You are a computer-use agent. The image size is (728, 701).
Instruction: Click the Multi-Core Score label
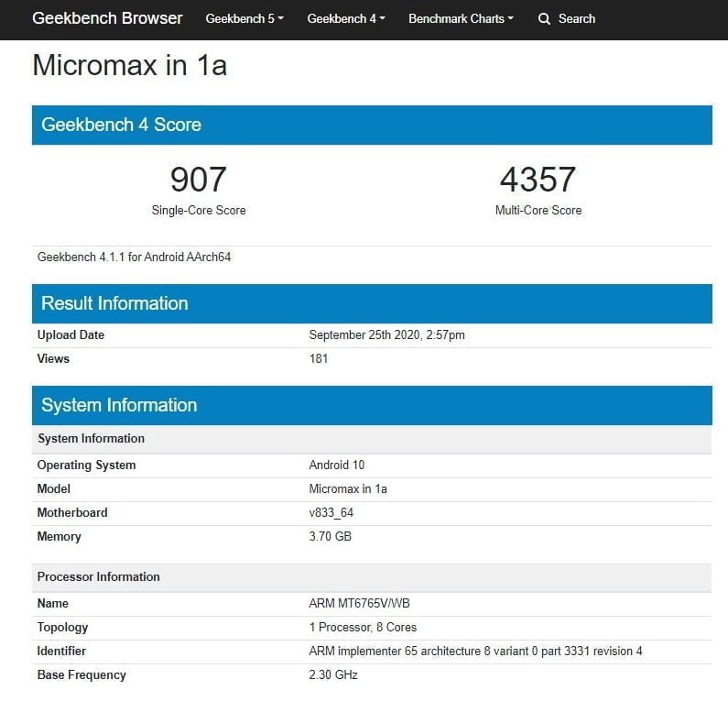538,210
